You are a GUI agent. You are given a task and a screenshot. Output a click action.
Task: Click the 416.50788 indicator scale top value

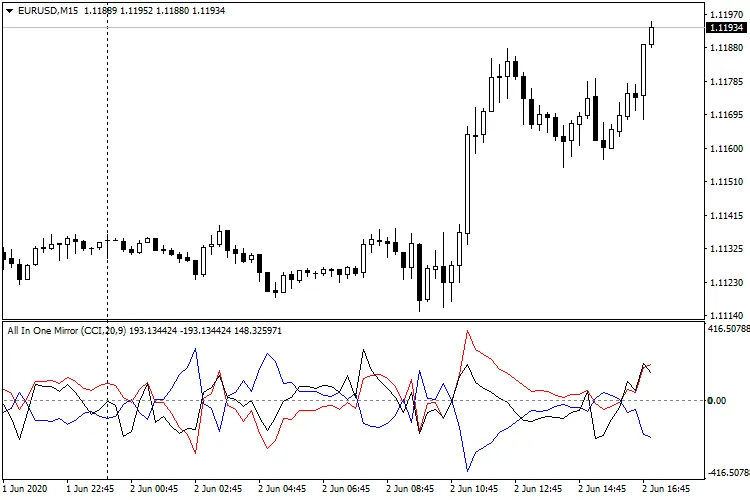[727, 327]
